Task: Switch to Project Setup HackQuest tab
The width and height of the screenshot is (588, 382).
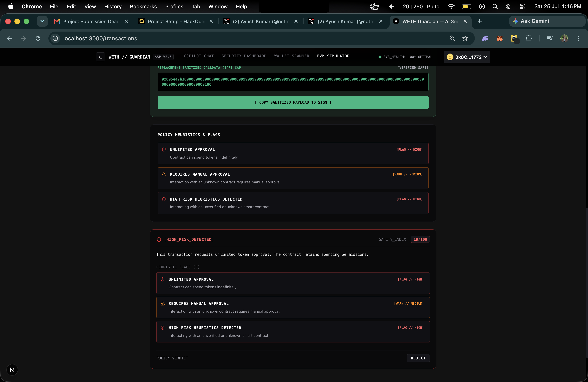Action: coord(175,21)
